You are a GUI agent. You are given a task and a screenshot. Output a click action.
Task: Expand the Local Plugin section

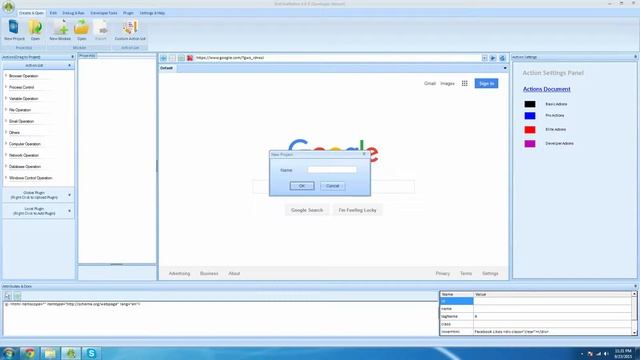click(x=69, y=211)
